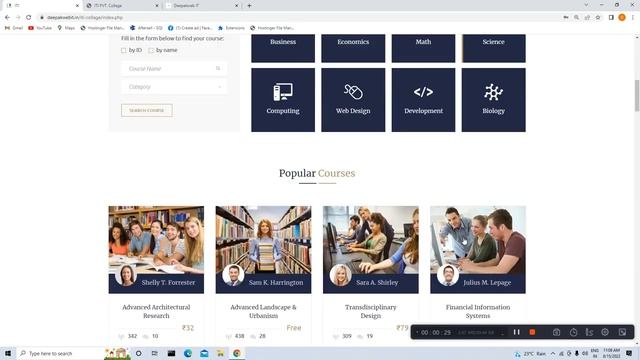Image resolution: width=640 pixels, height=360 pixels.
Task: Click the Sara A. Shirley instructor name
Action: [377, 282]
